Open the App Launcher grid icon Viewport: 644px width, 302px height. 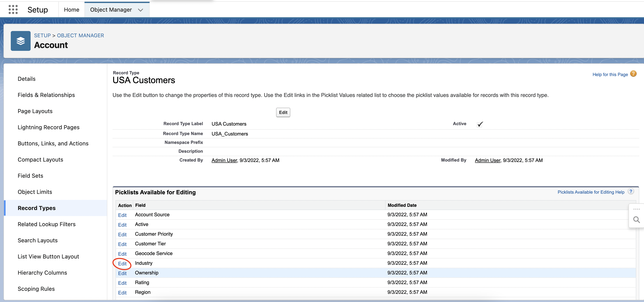[x=13, y=9]
